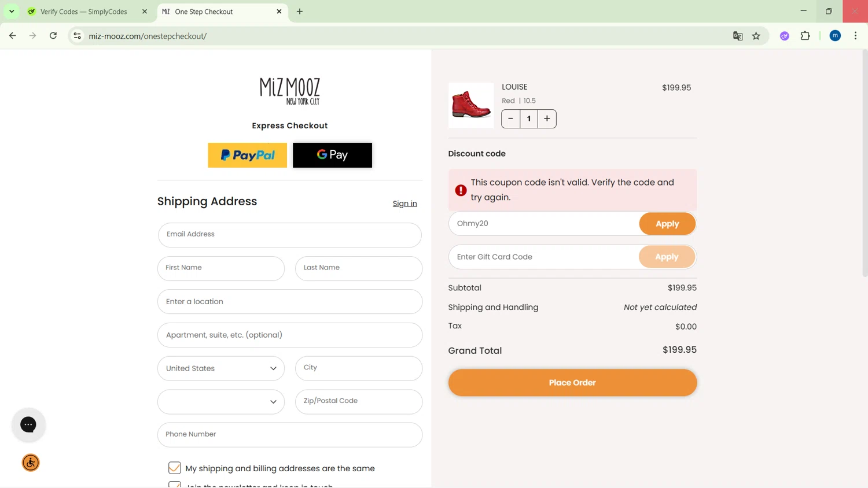Viewport: 868px width, 488px height.
Task: Expand the empty state/province dropdown
Action: (x=221, y=402)
